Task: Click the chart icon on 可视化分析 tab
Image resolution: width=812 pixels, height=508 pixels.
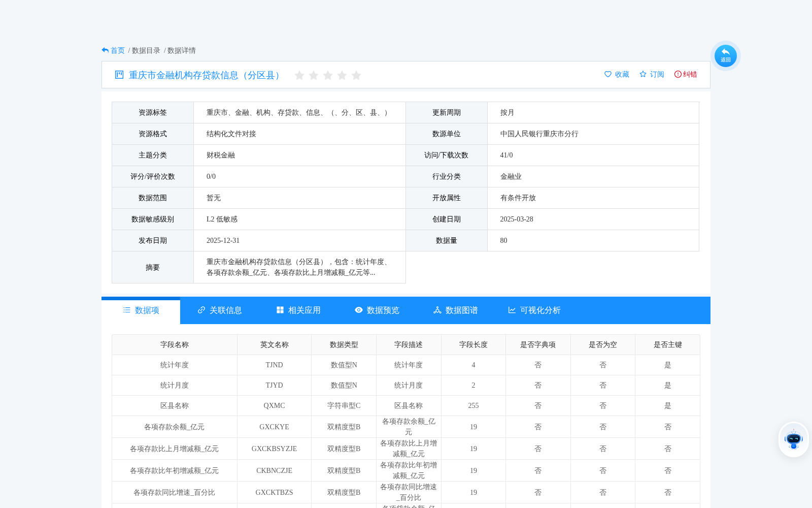Action: click(x=512, y=310)
